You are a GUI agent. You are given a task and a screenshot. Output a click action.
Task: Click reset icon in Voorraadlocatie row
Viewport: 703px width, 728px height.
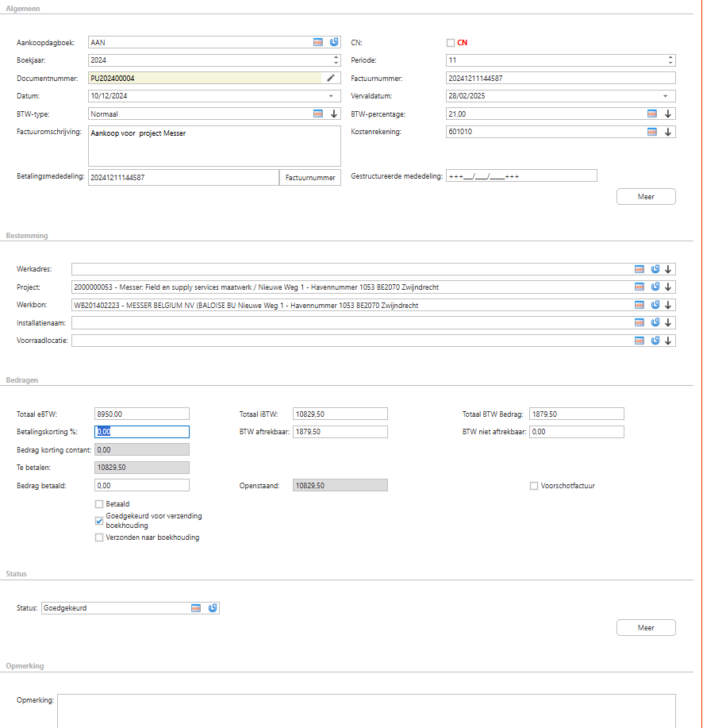point(655,341)
